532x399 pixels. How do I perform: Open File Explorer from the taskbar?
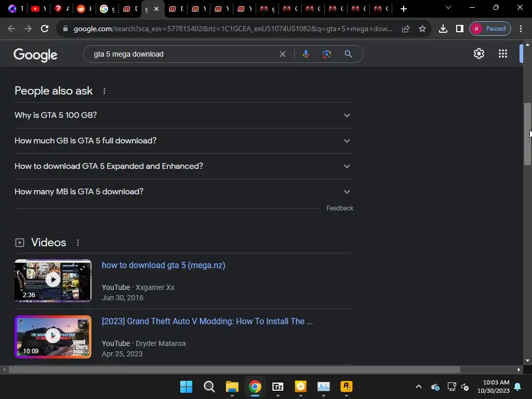coord(232,387)
